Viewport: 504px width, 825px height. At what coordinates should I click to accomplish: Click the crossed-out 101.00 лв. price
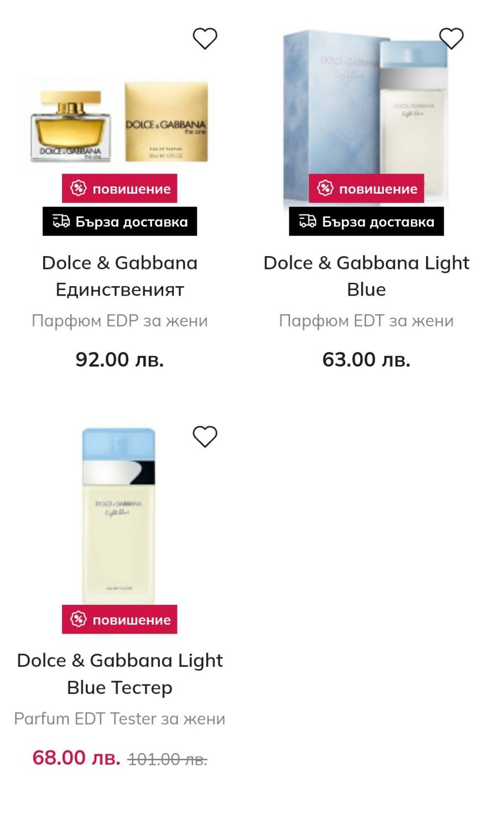tap(167, 759)
